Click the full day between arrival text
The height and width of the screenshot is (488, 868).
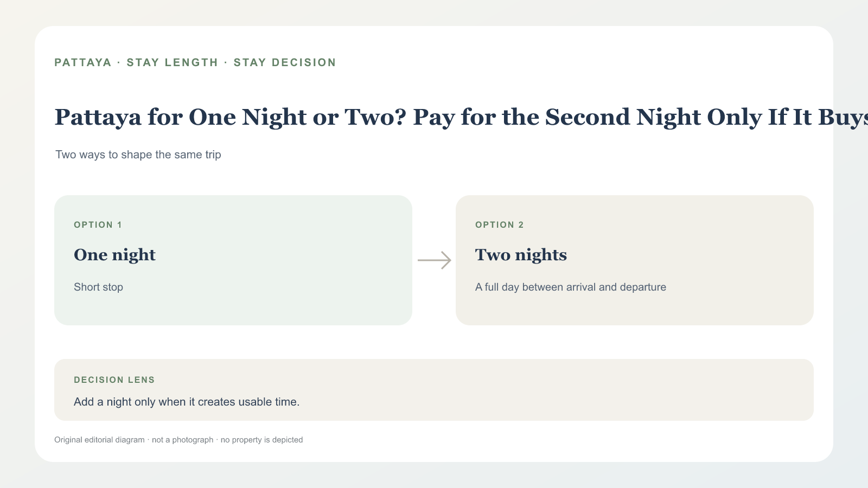571,287
